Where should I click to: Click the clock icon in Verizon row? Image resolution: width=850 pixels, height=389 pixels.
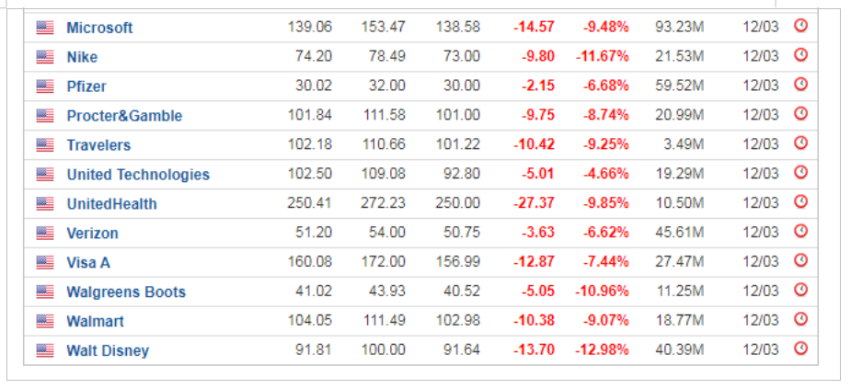[x=801, y=231]
